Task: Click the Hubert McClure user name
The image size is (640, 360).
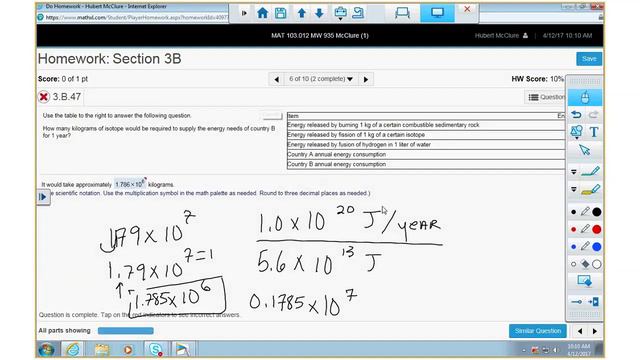Action: (497, 36)
